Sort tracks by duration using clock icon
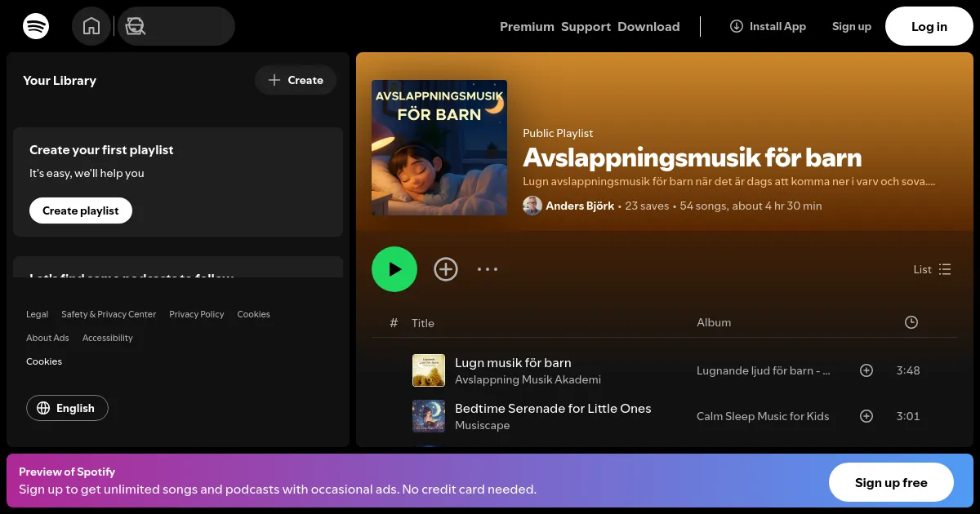The height and width of the screenshot is (514, 980). (x=911, y=322)
